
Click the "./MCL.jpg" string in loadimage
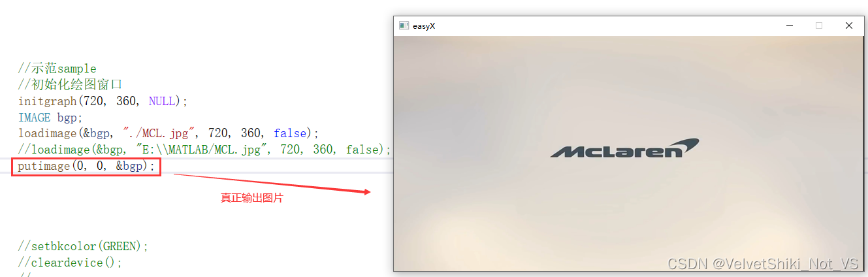pyautogui.click(x=156, y=133)
